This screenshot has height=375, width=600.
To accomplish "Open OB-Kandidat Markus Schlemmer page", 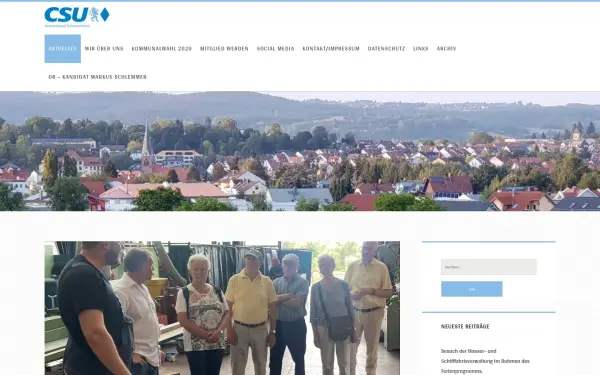I will pos(98,77).
